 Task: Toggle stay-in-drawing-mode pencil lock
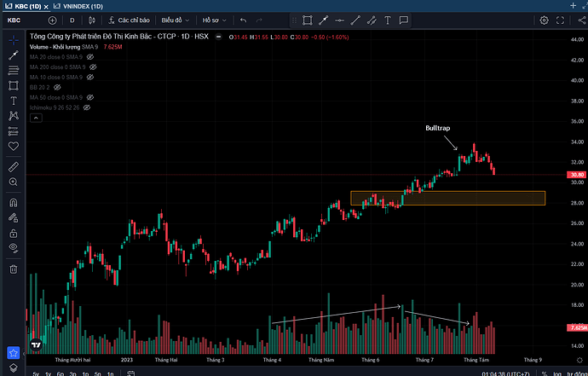coord(14,217)
